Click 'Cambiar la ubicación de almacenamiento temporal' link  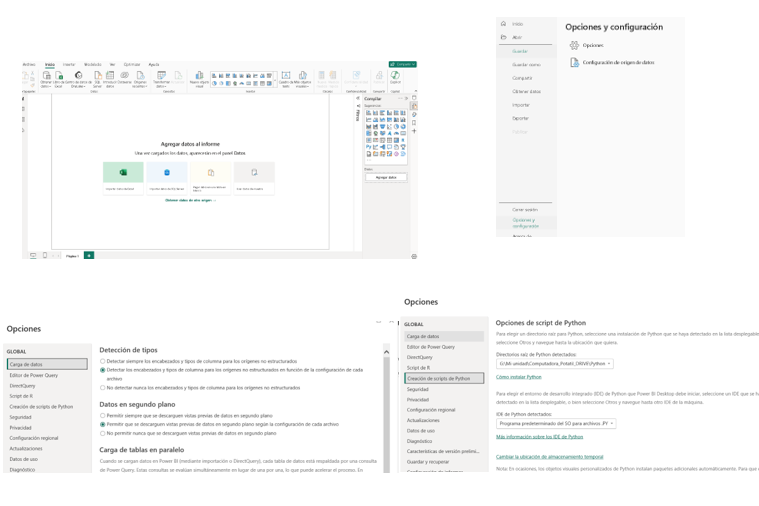549,457
